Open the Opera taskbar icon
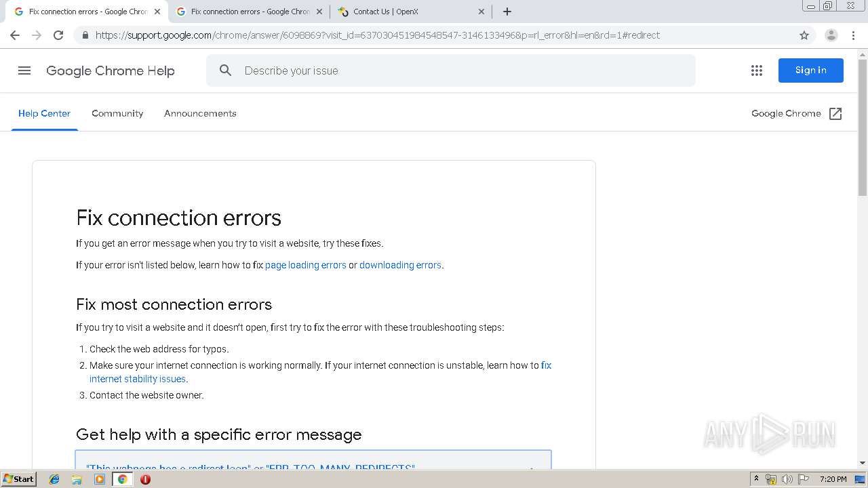 pos(145,479)
